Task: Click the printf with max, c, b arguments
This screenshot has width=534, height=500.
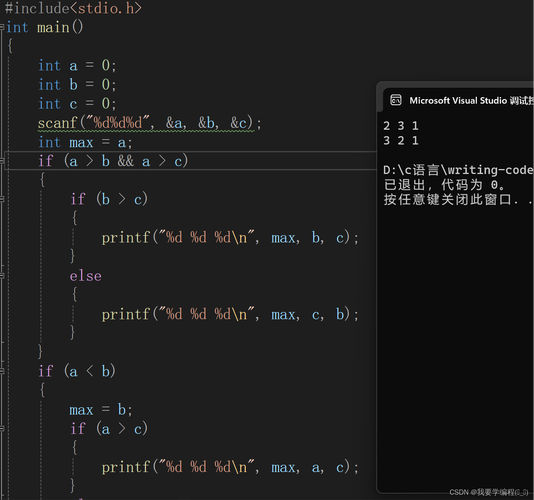Action: pos(230,314)
